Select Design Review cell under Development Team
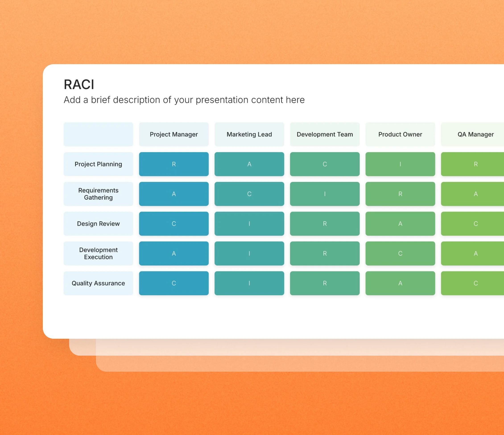Viewport: 504px width, 435px height. (x=325, y=224)
